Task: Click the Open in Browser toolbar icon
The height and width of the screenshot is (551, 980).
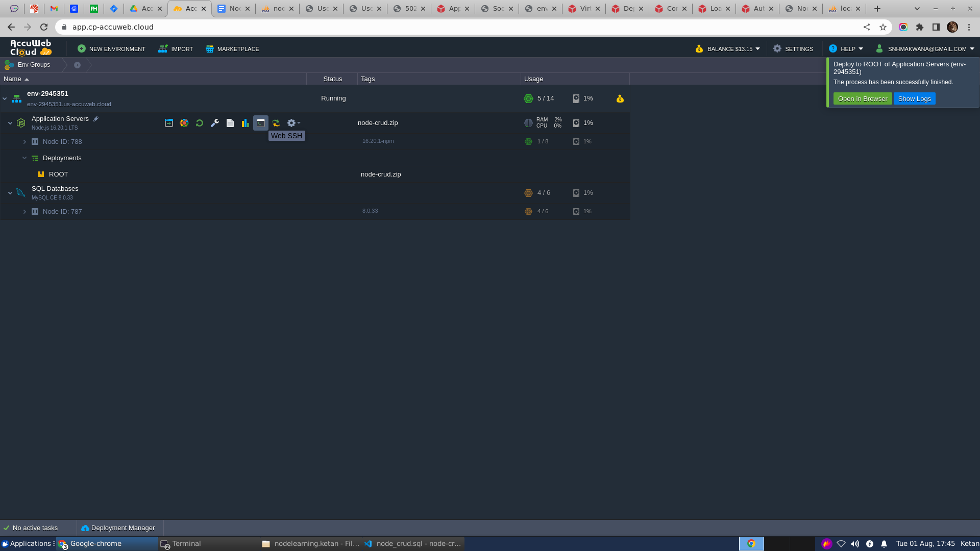Action: pyautogui.click(x=169, y=123)
